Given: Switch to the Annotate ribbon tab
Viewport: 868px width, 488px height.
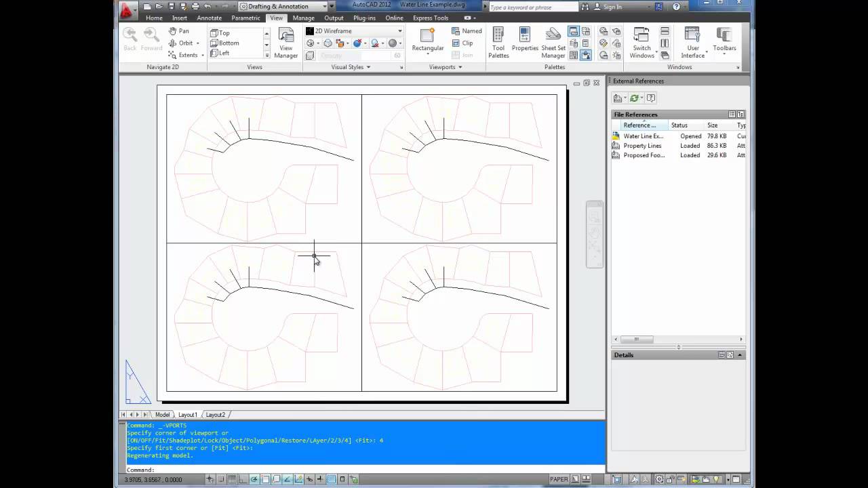Looking at the screenshot, I should point(209,18).
